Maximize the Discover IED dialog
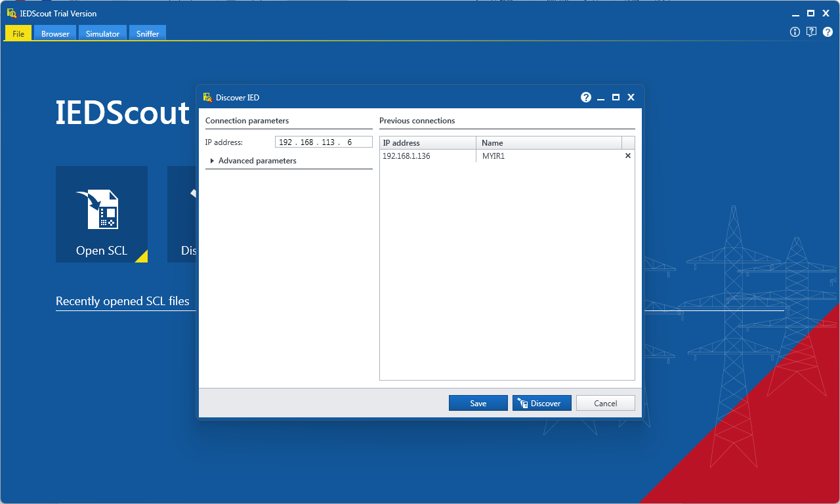This screenshot has width=840, height=504. pos(616,97)
